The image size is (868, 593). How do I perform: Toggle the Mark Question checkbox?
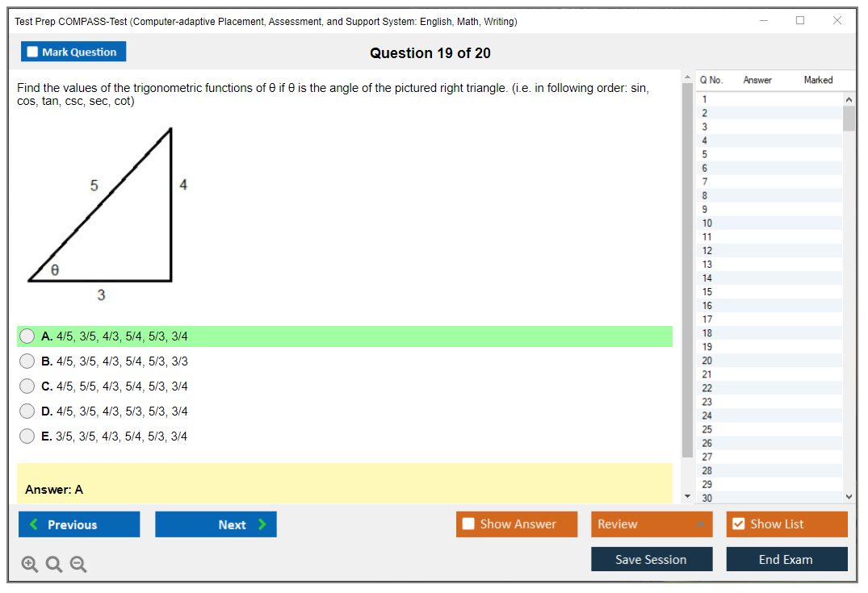(33, 52)
